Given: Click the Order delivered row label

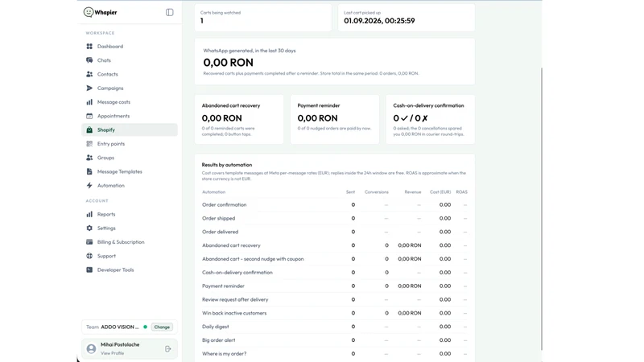Looking at the screenshot, I should coord(220,232).
